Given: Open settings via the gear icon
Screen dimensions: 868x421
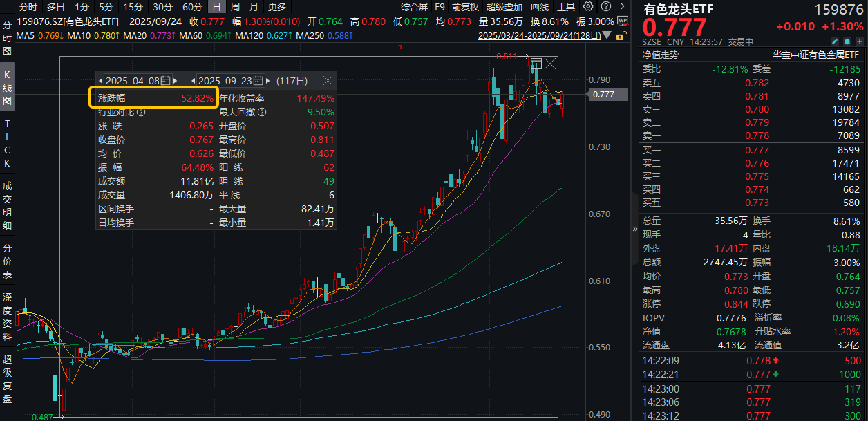Looking at the screenshot, I should click(588, 6).
